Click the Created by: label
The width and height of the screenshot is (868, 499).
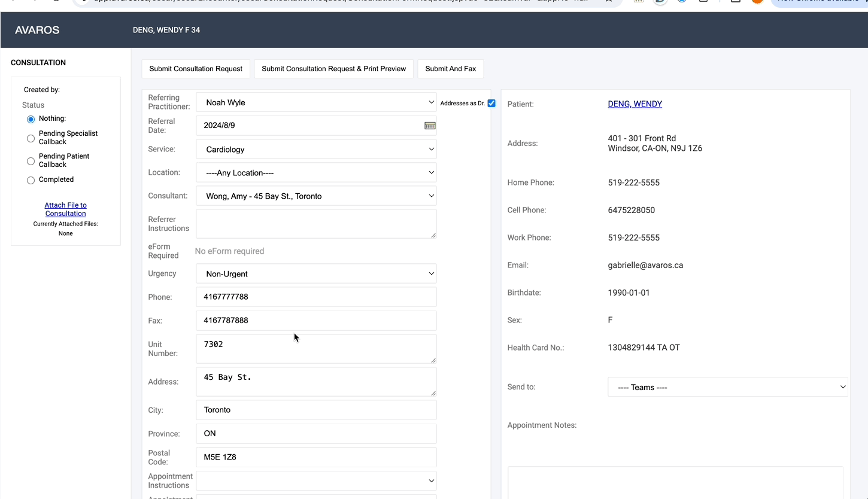pos(42,90)
